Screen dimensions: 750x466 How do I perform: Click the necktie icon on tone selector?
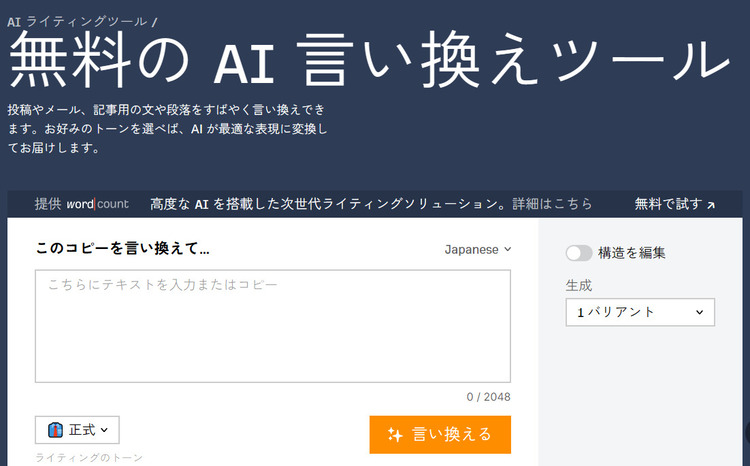55,430
